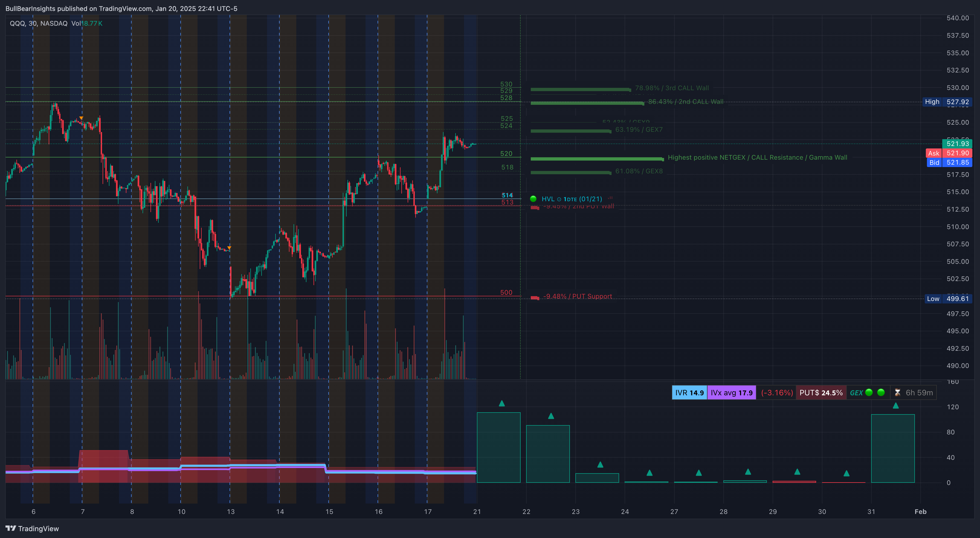Click the green arrow above the 30 column

[x=846, y=473]
